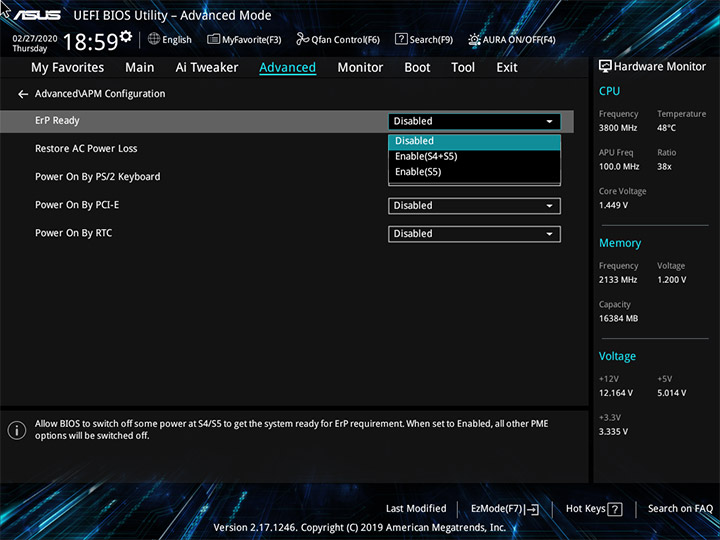720x540 pixels.
Task: Click +3.3V value 3.335 V
Action: 613,432
